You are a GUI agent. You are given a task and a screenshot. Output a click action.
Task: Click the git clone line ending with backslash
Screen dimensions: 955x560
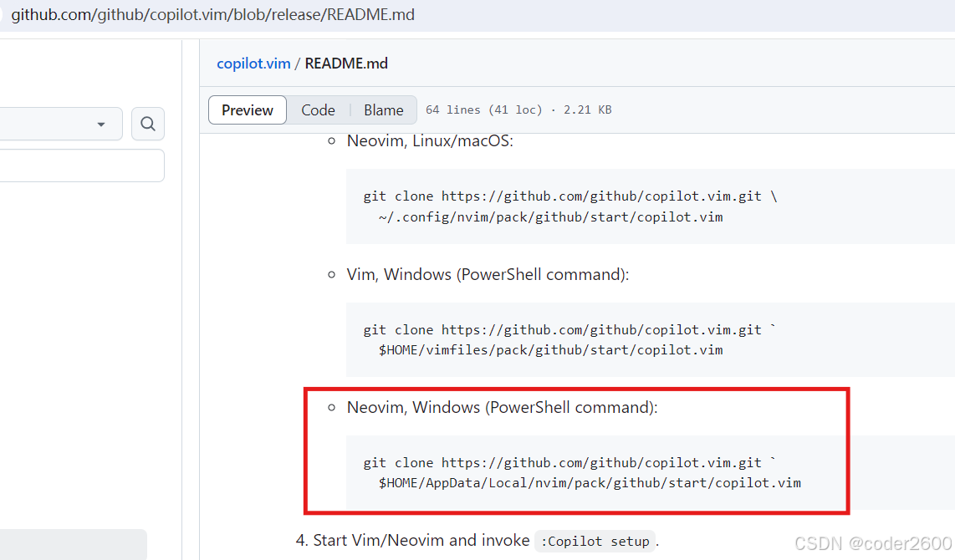point(570,196)
